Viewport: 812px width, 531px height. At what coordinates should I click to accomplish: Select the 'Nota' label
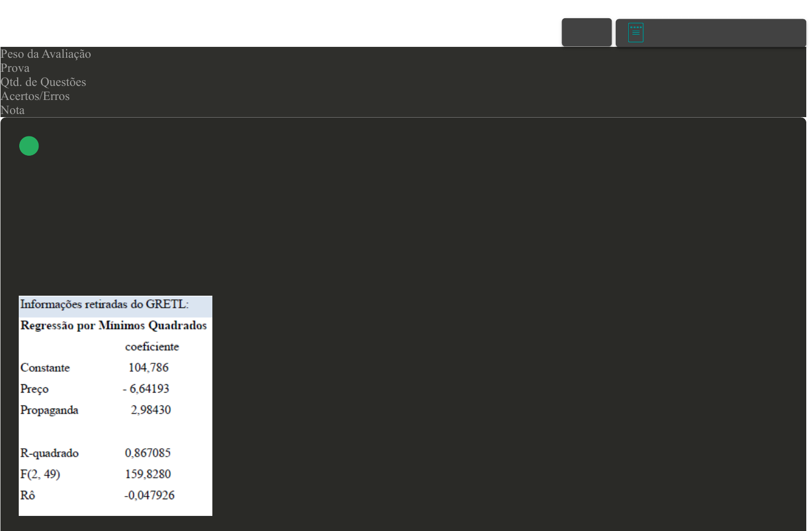[x=12, y=110]
